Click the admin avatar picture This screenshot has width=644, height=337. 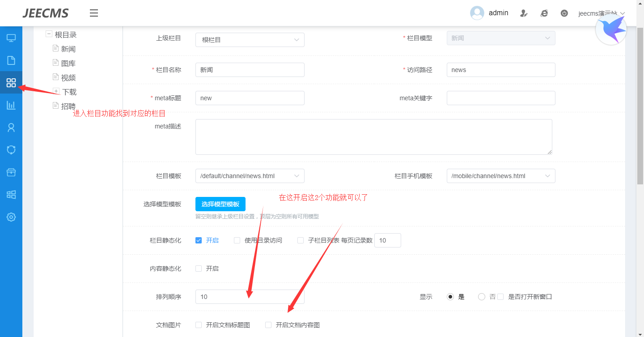[x=477, y=13]
